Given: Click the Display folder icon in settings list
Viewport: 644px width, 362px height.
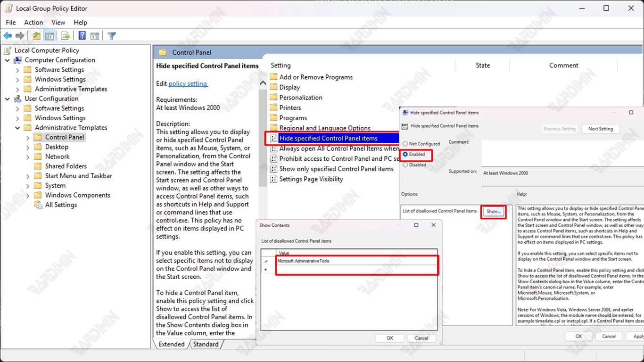Looking at the screenshot, I should tap(273, 88).
